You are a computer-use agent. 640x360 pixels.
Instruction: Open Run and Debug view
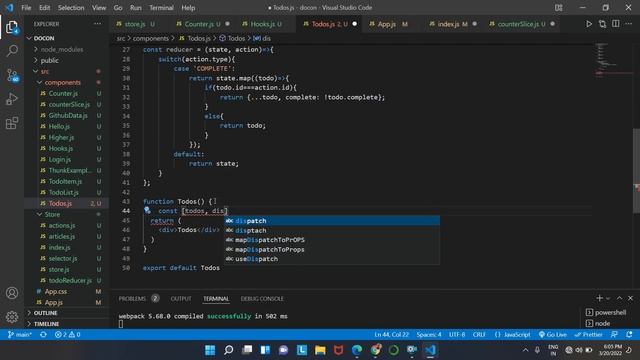click(x=12, y=99)
